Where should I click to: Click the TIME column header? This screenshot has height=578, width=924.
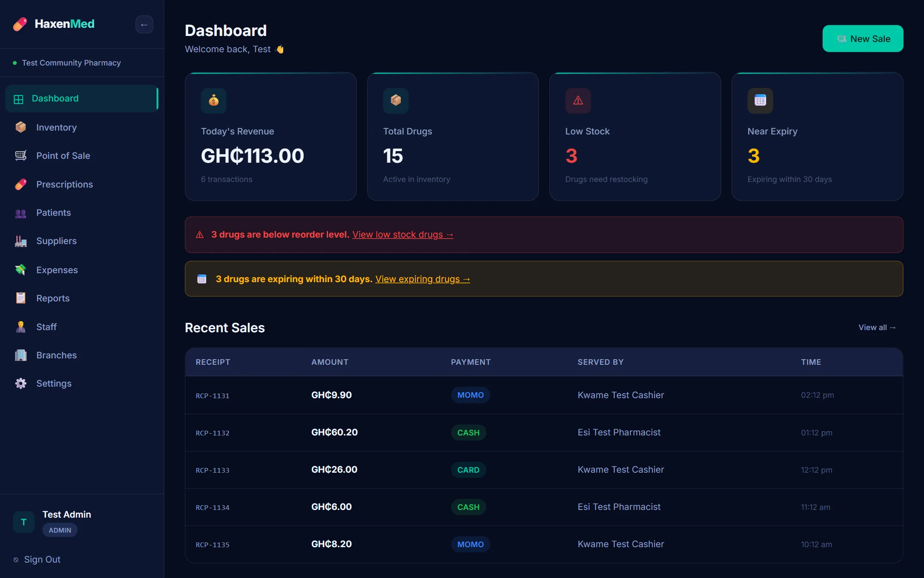point(811,362)
